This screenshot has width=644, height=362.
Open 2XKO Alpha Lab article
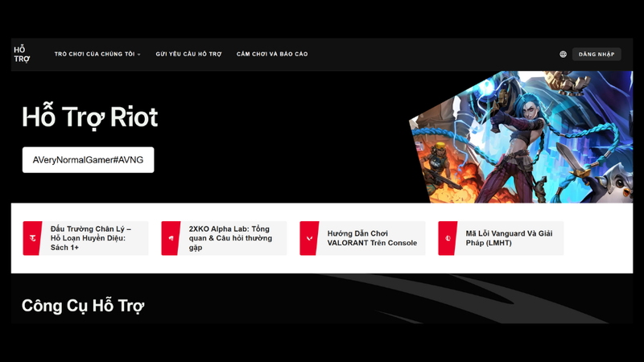point(224,238)
